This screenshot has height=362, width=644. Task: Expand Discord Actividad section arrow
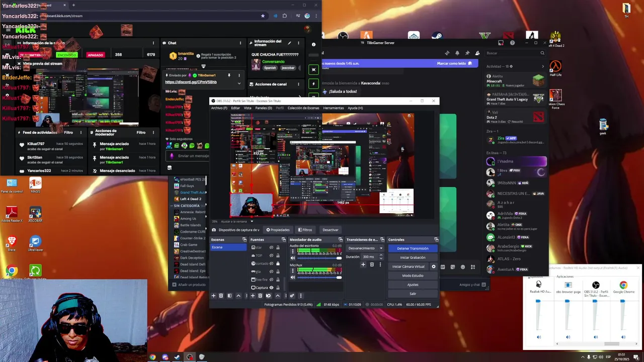tap(542, 66)
